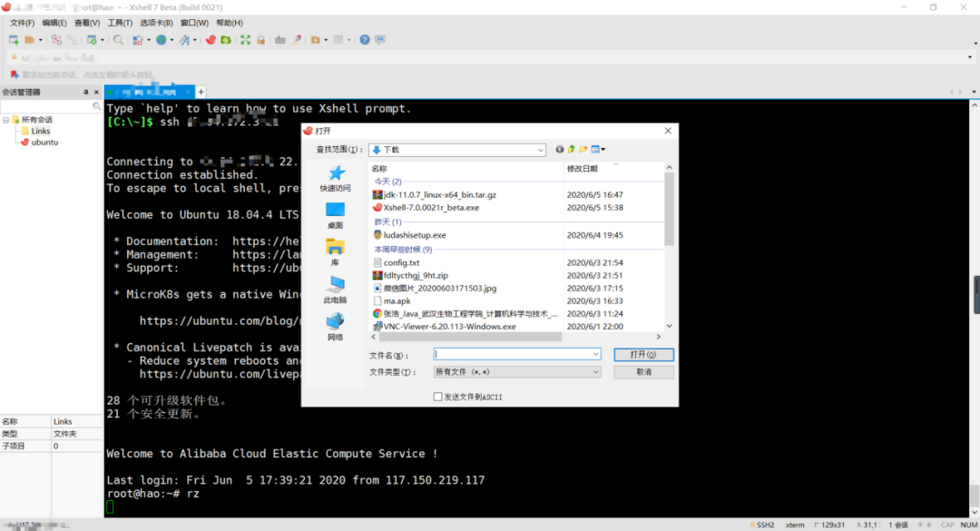
Task: Expand the 文件类型 dropdown
Action: (x=595, y=372)
